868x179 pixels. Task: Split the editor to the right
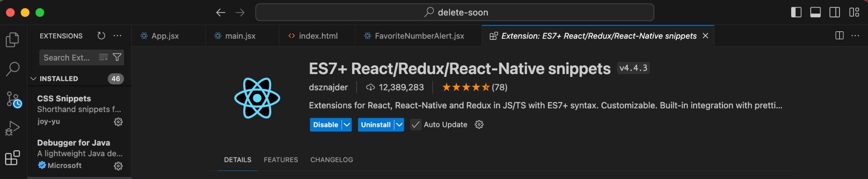[839, 36]
